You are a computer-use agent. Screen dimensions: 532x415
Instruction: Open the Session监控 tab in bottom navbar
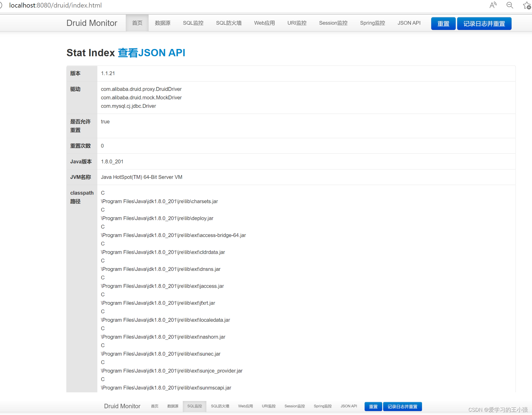point(295,406)
